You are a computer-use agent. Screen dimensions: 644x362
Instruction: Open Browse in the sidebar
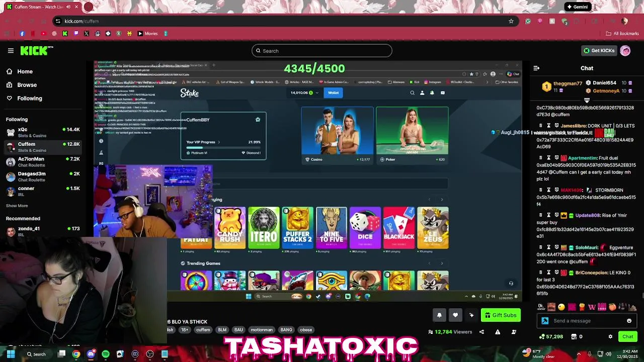27,85
